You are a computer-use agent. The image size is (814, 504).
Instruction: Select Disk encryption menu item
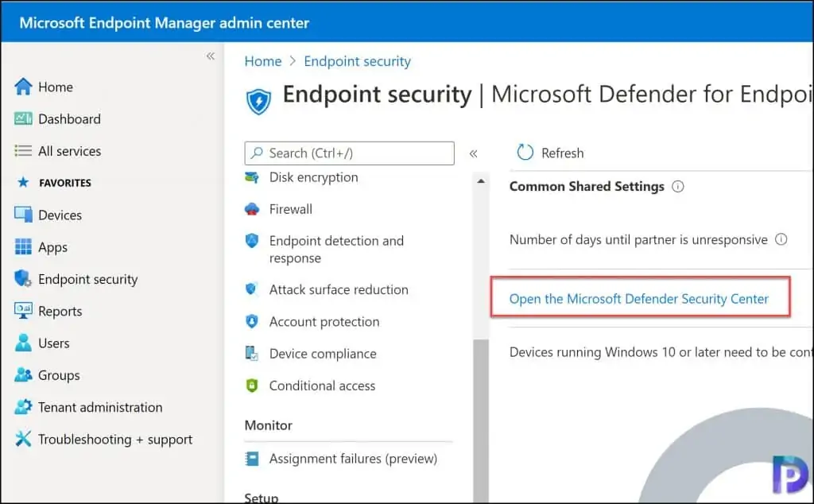tap(313, 177)
